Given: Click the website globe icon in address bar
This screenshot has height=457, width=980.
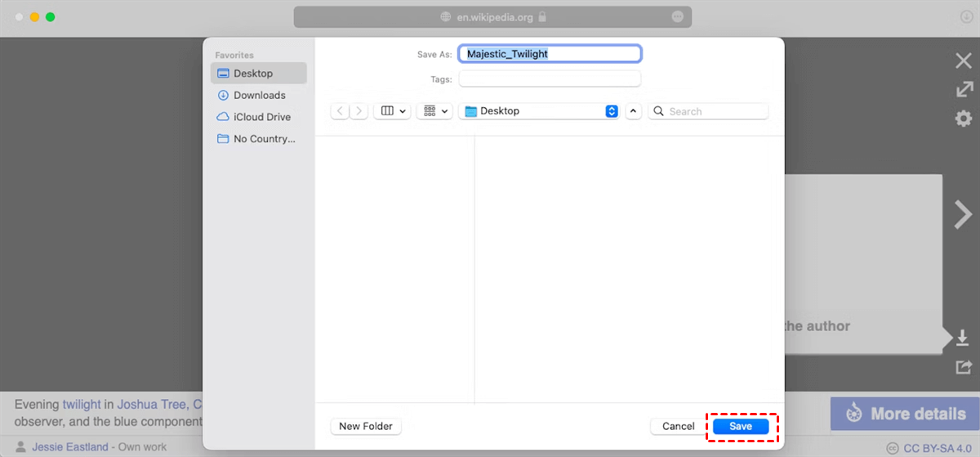Looking at the screenshot, I should [446, 16].
